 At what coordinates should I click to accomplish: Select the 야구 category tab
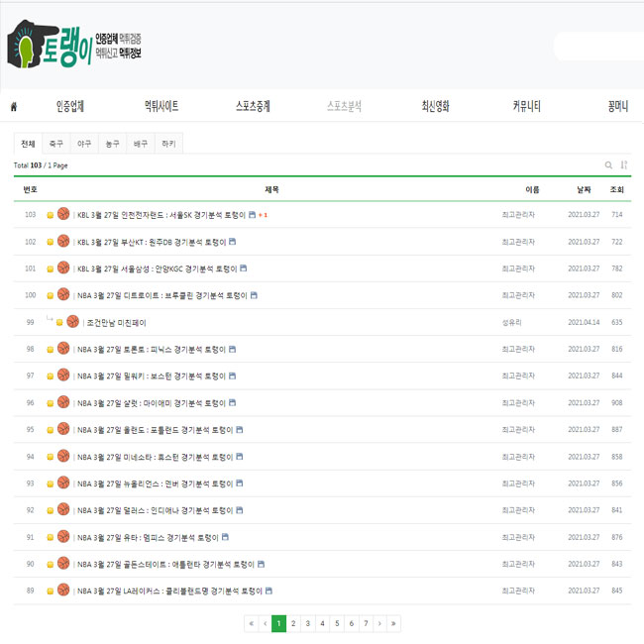[84, 144]
